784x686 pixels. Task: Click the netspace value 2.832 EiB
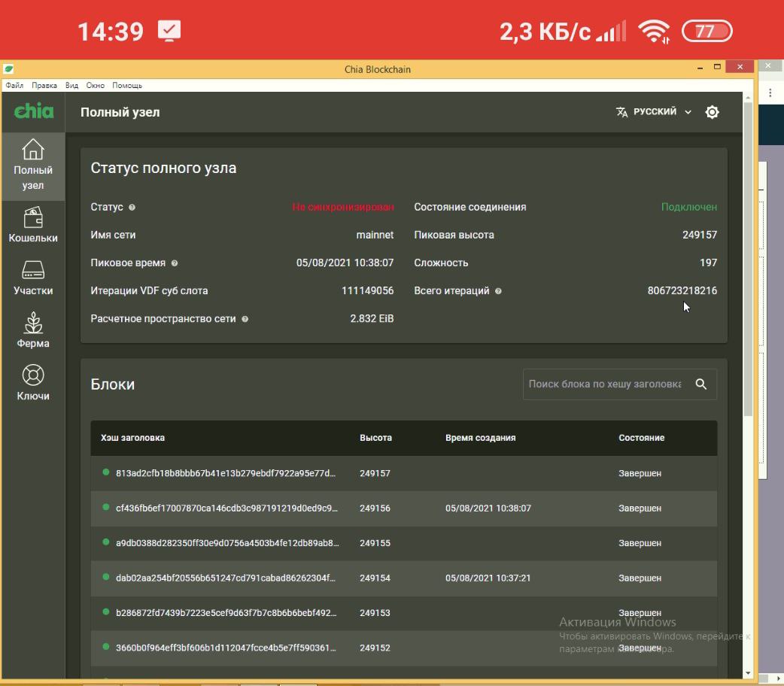pos(372,319)
